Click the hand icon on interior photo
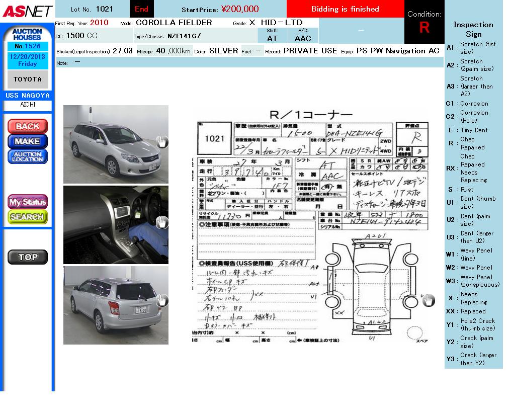The width and height of the screenshot is (512, 420). pyautogui.click(x=161, y=222)
